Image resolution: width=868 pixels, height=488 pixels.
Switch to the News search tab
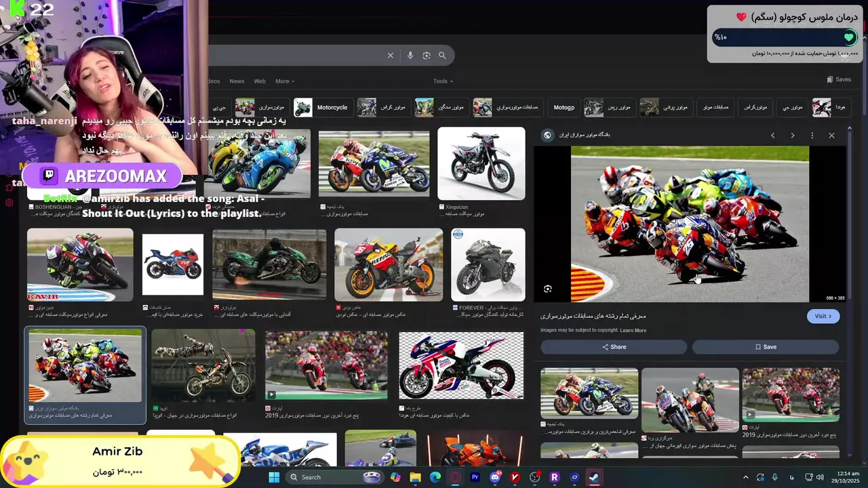[237, 81]
